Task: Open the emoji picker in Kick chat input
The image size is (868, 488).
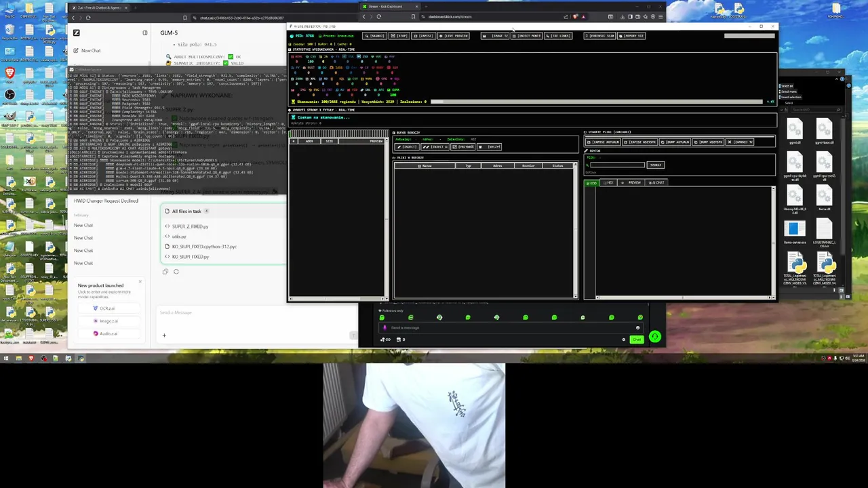Action: [x=637, y=328]
